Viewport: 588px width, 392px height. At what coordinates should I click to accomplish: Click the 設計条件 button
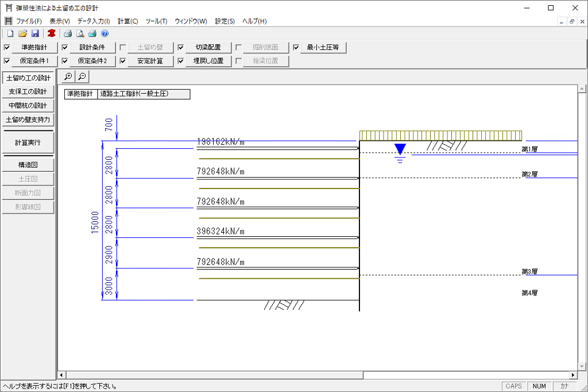(x=92, y=47)
